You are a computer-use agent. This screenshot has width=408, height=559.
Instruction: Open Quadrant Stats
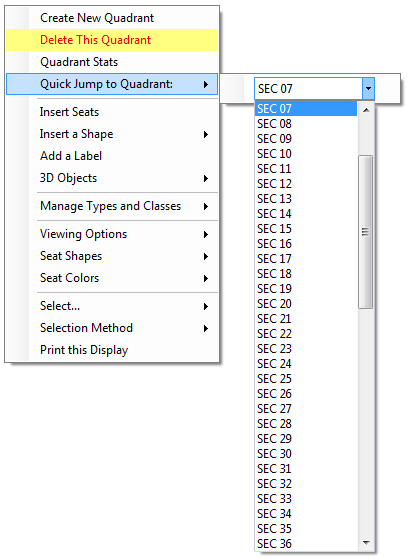click(112, 62)
